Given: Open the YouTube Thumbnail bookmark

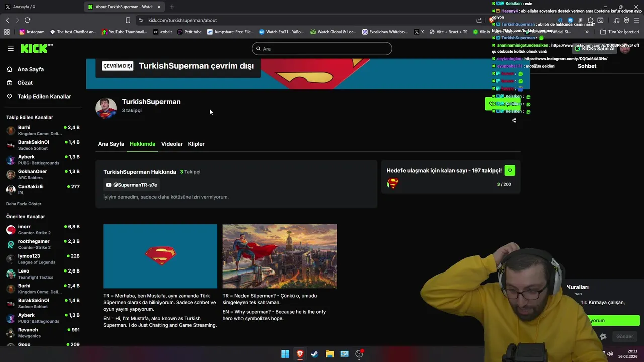Looking at the screenshot, I should tap(124, 32).
